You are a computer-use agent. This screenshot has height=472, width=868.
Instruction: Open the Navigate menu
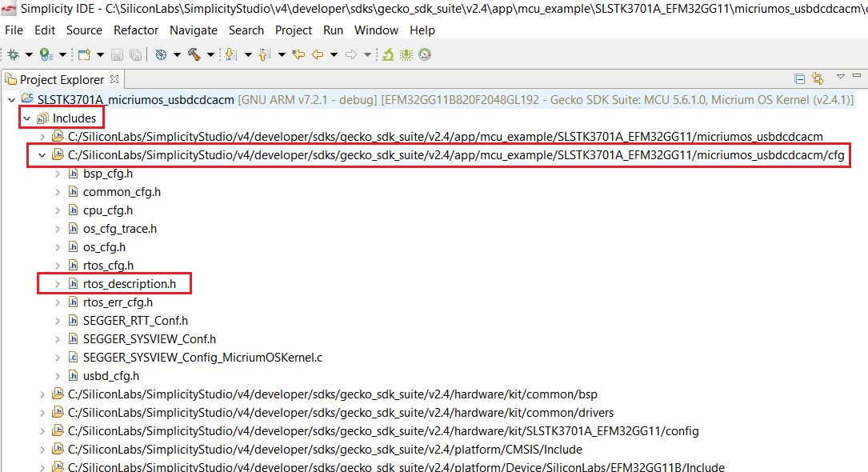pos(193,30)
